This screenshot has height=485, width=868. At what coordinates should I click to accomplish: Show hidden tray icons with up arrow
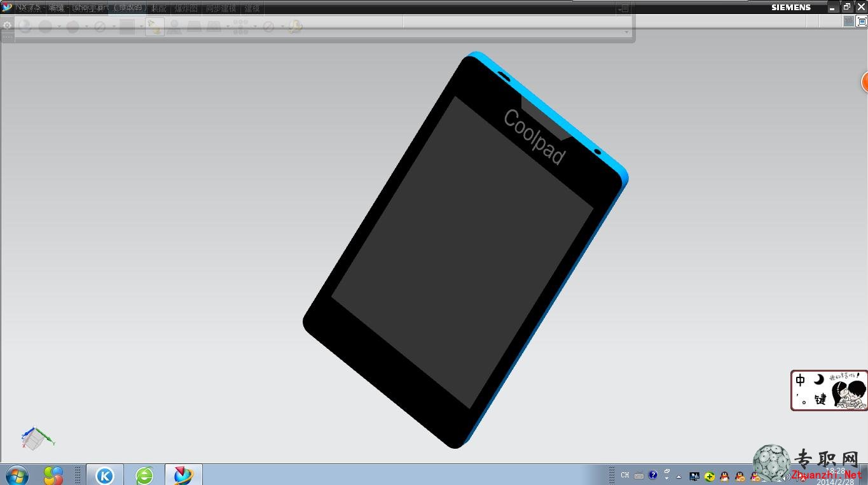pyautogui.click(x=679, y=476)
